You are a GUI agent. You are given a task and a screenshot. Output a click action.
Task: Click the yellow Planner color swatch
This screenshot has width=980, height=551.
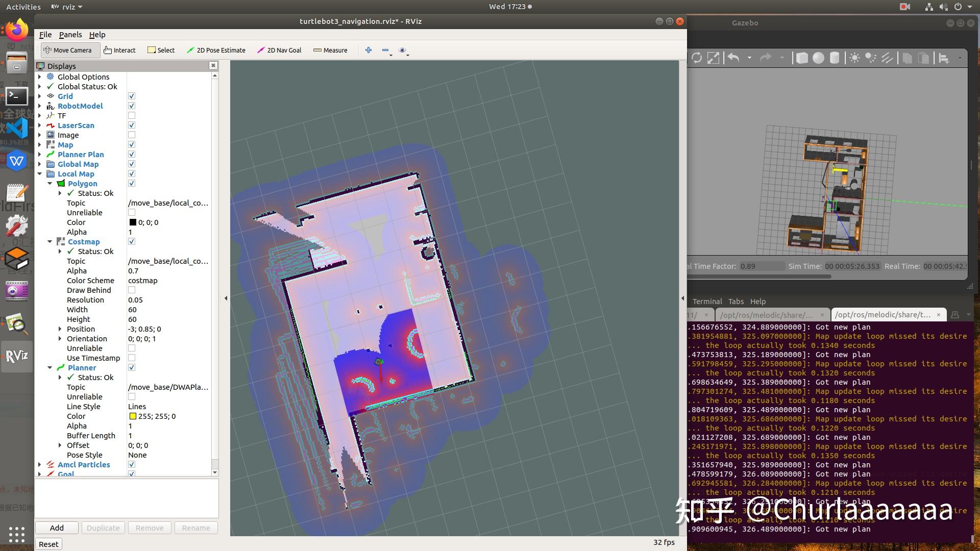(133, 416)
